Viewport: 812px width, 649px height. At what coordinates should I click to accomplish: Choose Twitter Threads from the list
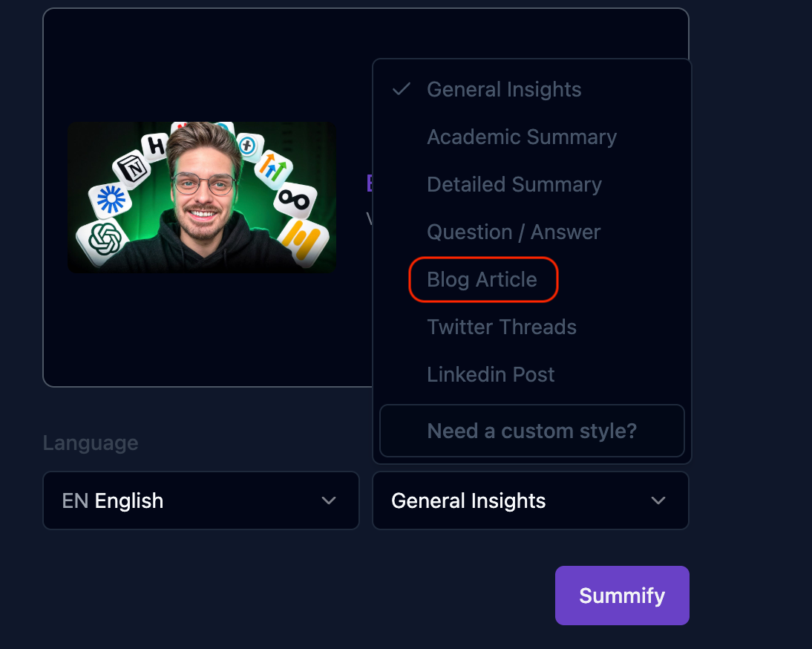[502, 327]
